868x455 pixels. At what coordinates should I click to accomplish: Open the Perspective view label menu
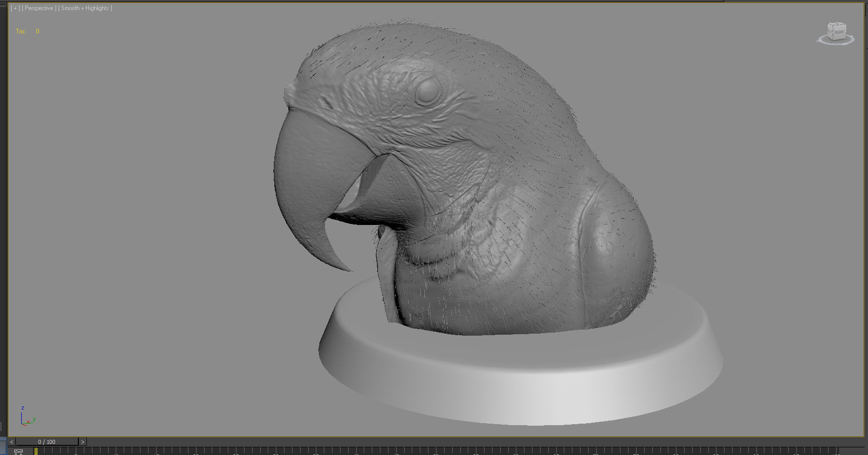tap(39, 8)
